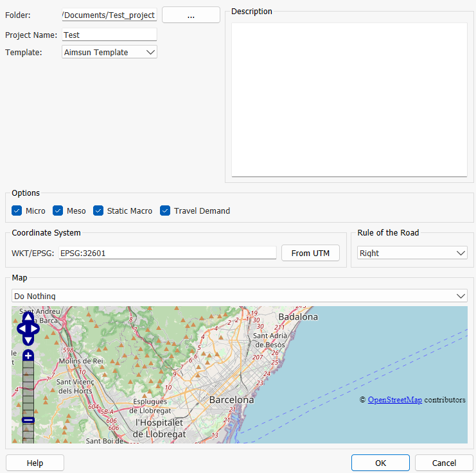
Task: Expand the Rule of the Road dropdown
Action: coord(412,253)
